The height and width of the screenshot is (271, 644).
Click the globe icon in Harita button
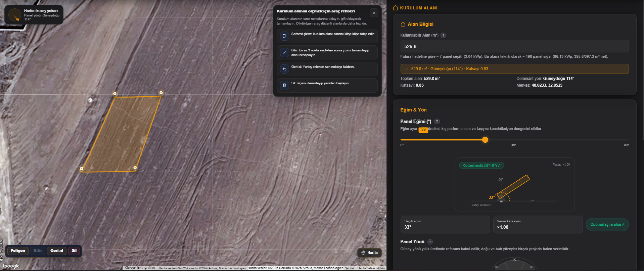(x=363, y=253)
